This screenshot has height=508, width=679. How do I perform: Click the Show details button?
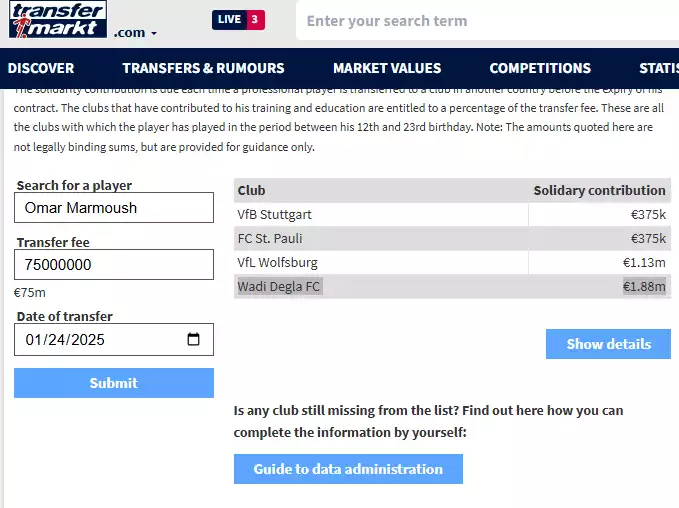pos(608,344)
